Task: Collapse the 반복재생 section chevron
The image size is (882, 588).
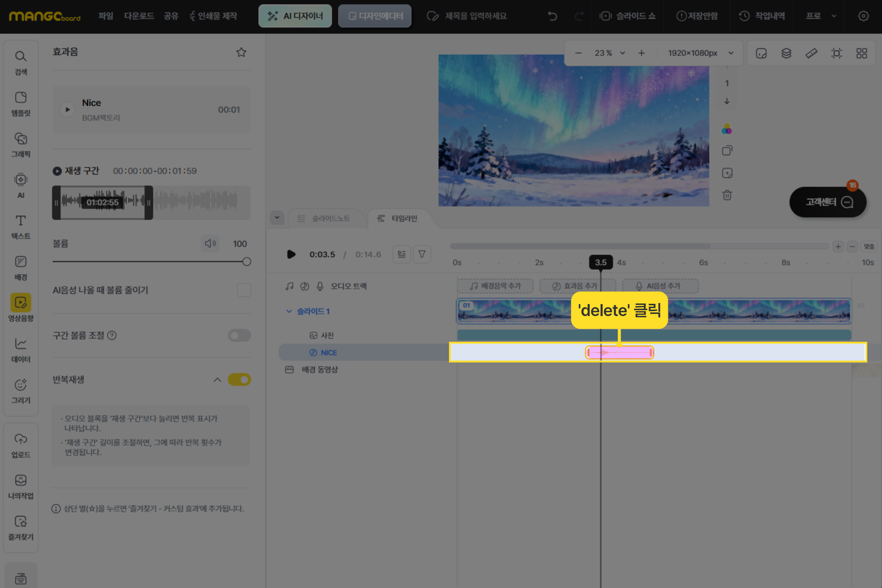Action: pos(217,380)
